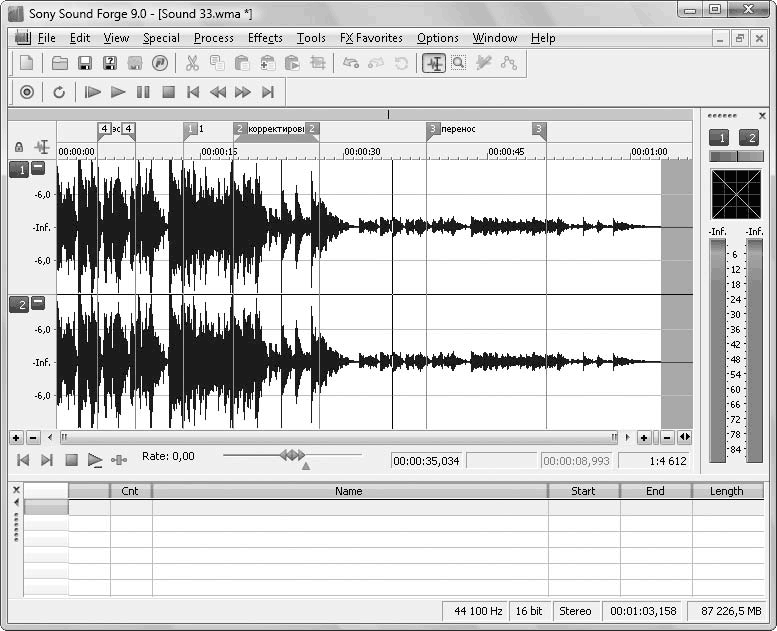
Task: Toggle Loop Playback in the transport bar
Action: 59,92
